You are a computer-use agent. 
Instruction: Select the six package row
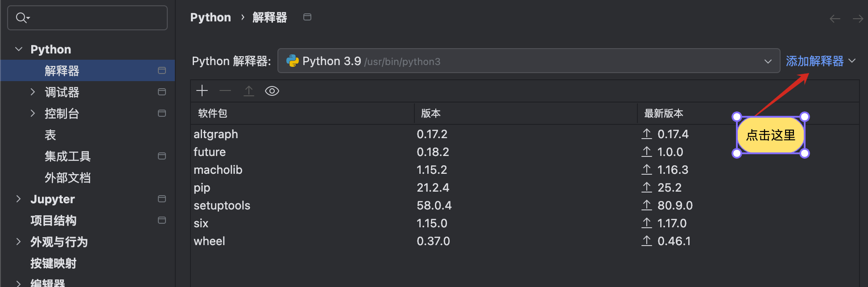pyautogui.click(x=525, y=223)
